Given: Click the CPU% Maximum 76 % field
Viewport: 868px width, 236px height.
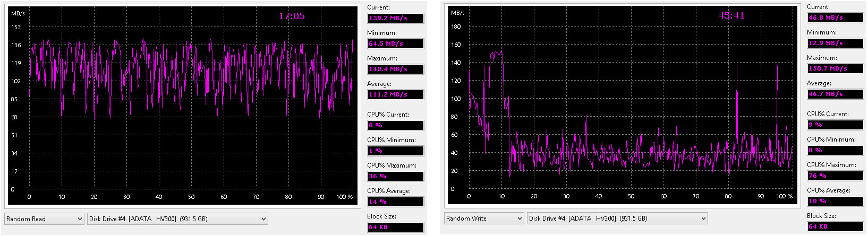Looking at the screenshot, I should pos(835,176).
